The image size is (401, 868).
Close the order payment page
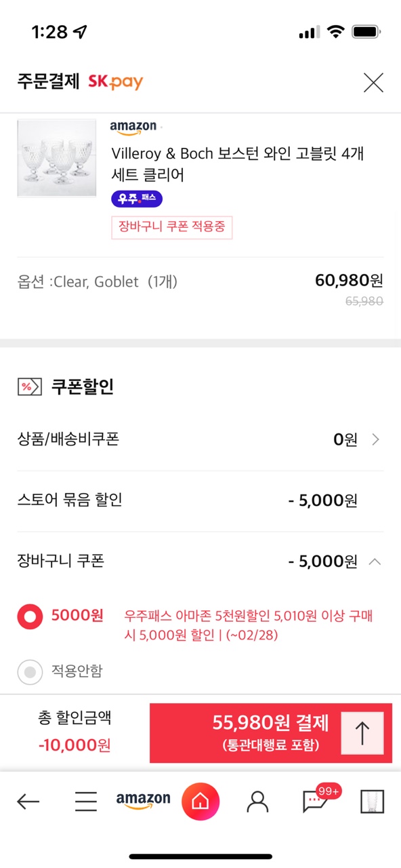pyautogui.click(x=373, y=83)
